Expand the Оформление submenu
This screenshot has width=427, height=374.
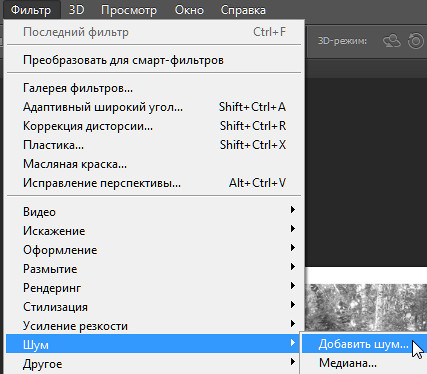click(x=154, y=250)
